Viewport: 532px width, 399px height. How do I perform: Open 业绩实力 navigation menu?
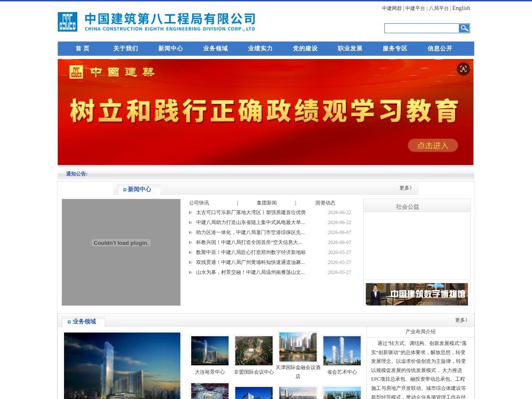[x=260, y=49]
